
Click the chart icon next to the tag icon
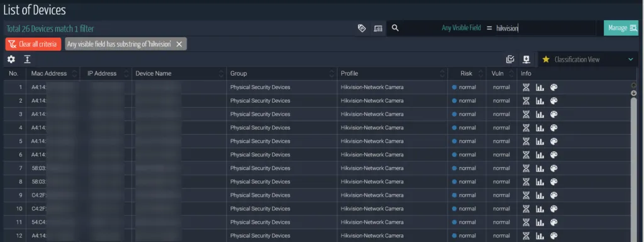pyautogui.click(x=378, y=28)
